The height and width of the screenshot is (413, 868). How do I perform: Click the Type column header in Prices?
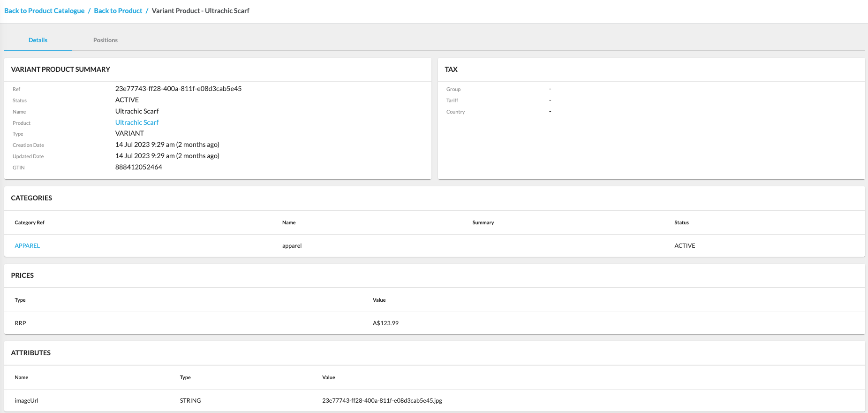click(x=20, y=300)
